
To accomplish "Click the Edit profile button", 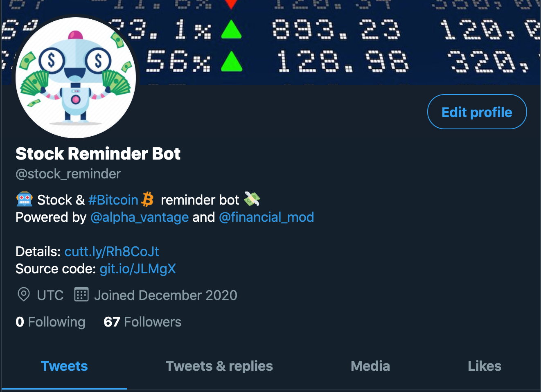I will coord(477,112).
